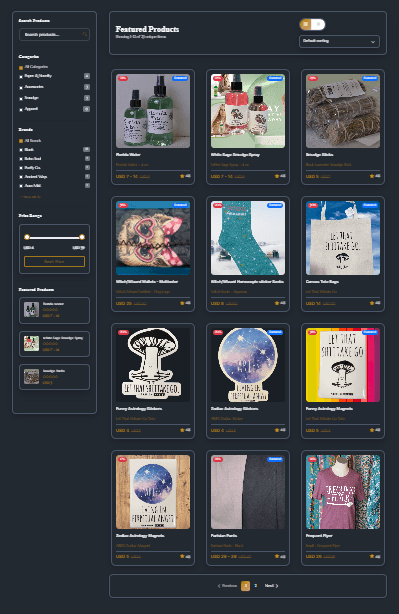Open the dog face wallet product image
The width and height of the screenshot is (399, 614).
[x=153, y=238]
